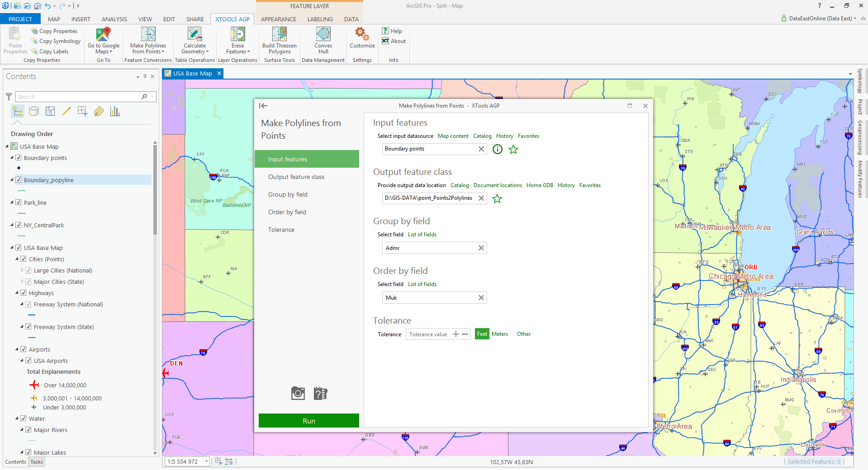Toggle Boundary_popyline layer visibility
Image resolution: width=868 pixels, height=470 pixels.
19,180
